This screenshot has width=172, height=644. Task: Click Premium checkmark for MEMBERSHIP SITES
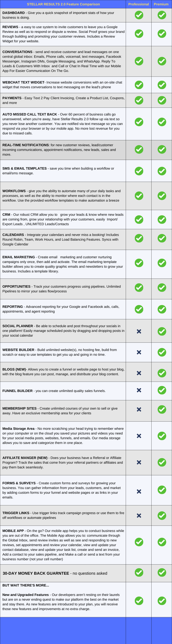click(162, 409)
